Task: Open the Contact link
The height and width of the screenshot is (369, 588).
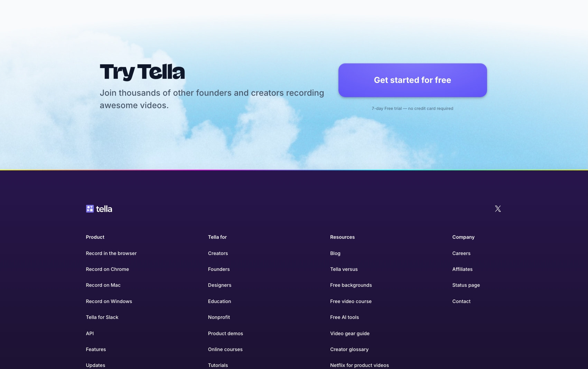Action: coord(461,301)
